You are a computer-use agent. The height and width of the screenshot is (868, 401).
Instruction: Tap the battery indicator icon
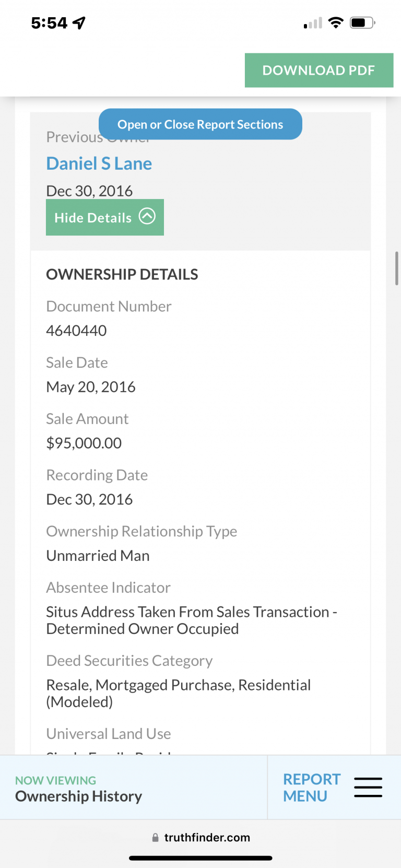click(x=362, y=23)
